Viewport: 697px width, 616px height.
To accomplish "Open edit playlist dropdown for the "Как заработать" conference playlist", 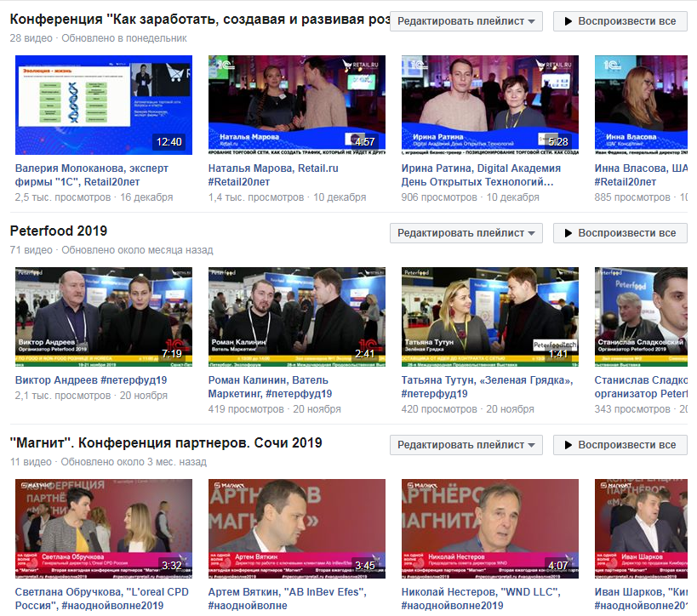I will (x=466, y=21).
